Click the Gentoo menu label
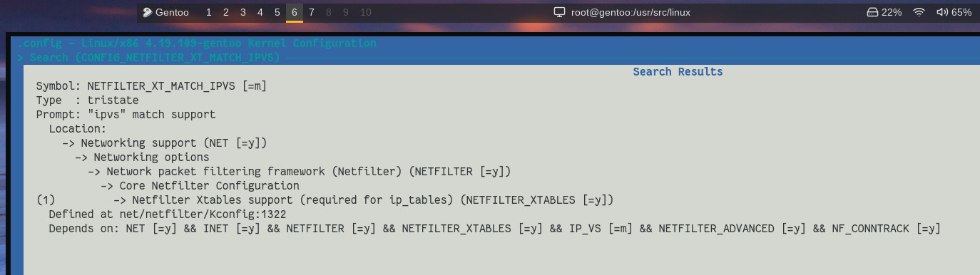Image resolution: width=980 pixels, height=275 pixels. pyautogui.click(x=172, y=12)
